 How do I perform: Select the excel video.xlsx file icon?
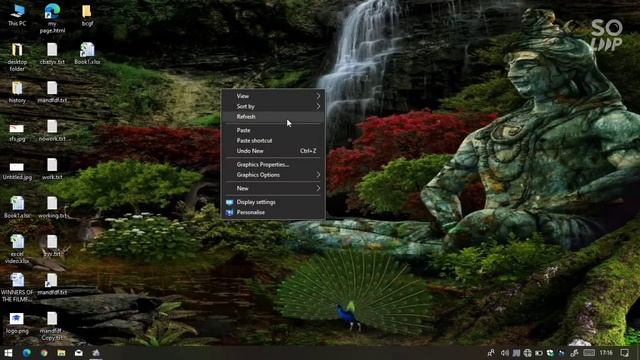17,249
